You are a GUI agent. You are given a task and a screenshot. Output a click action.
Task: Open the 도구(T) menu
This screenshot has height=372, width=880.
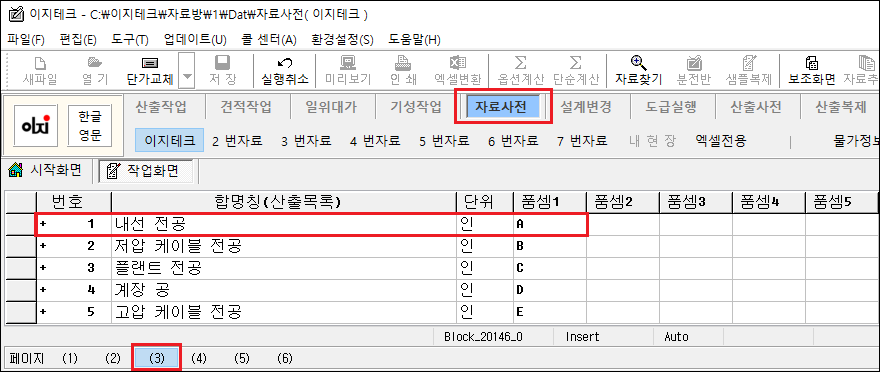coord(130,40)
